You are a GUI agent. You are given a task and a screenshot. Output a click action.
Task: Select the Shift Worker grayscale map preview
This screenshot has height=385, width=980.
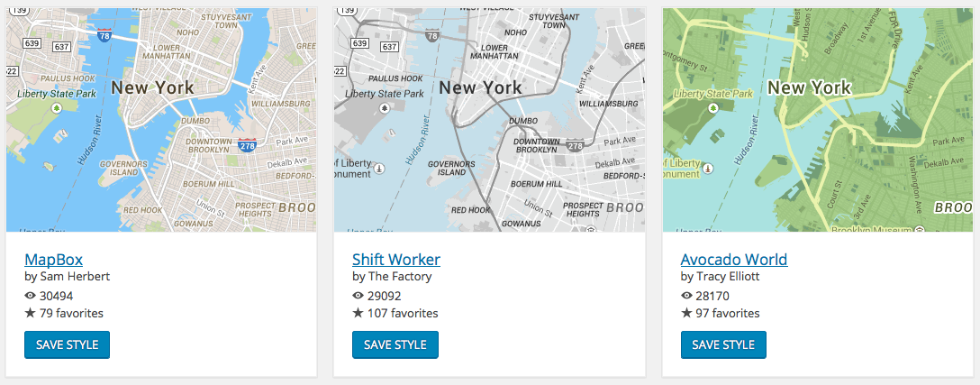pos(489,120)
